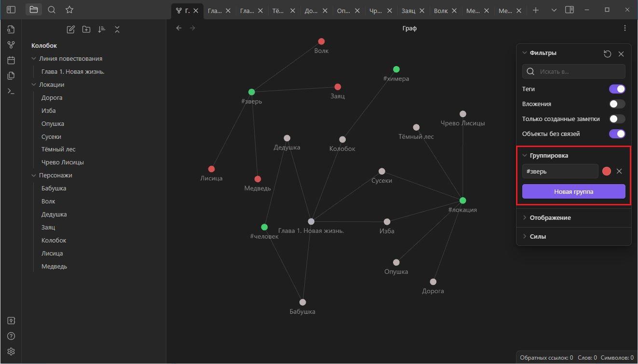Collapse the Группировка section

pyautogui.click(x=545, y=156)
